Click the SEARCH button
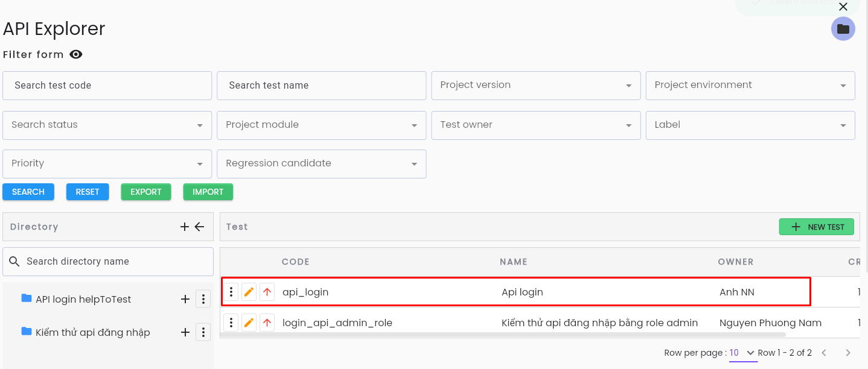 coord(28,192)
